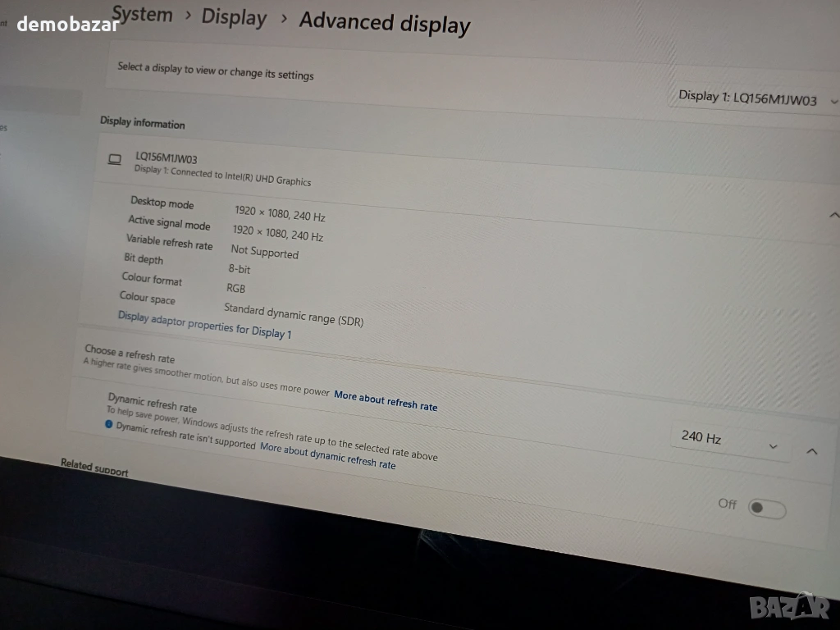Screen dimensions: 840x630
Task: Open More about refresh rate link
Action: pyautogui.click(x=386, y=400)
